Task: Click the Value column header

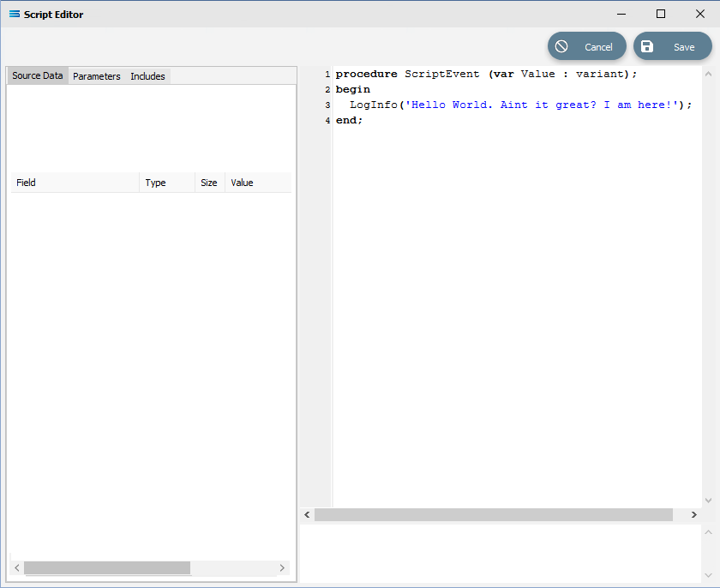Action: pos(258,183)
